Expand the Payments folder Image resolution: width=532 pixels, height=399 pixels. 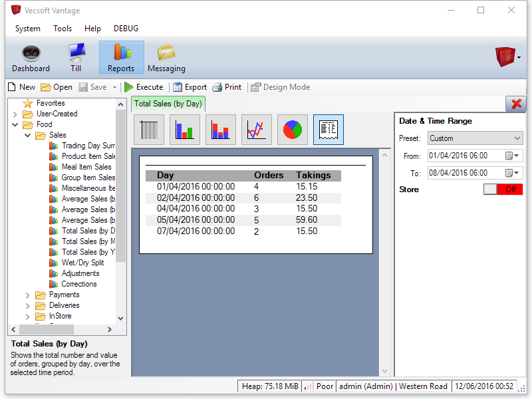28,295
